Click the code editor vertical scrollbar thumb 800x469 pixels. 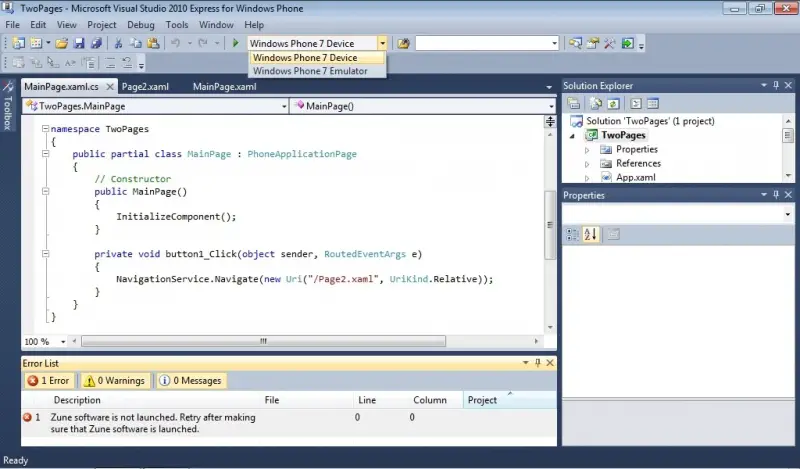(x=550, y=225)
